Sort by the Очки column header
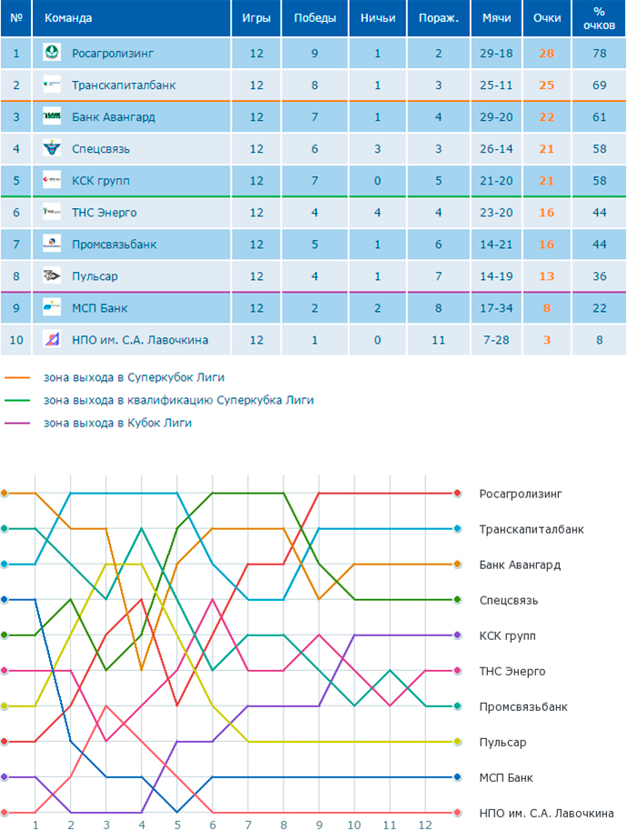Viewport: 627px width, 840px height. tap(547, 18)
